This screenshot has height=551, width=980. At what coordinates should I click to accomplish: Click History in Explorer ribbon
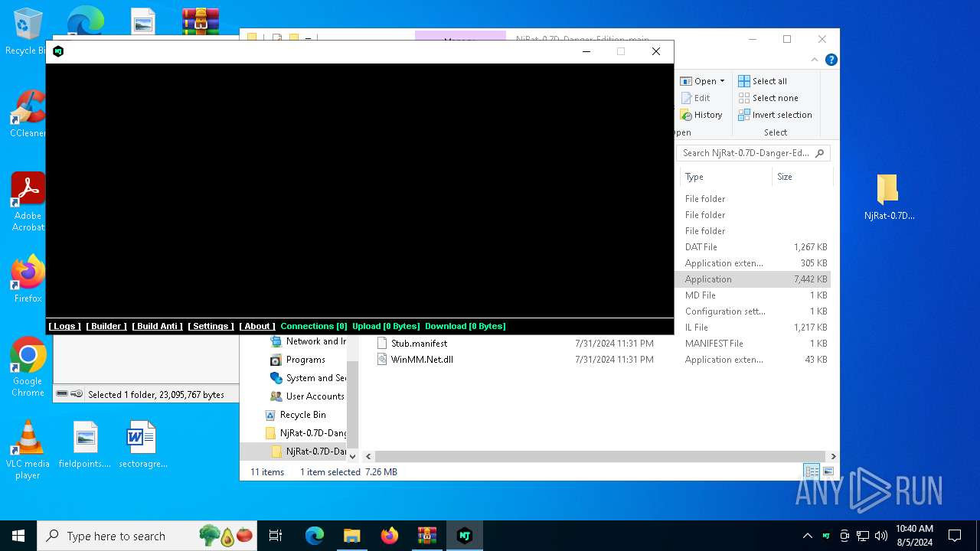click(x=701, y=115)
